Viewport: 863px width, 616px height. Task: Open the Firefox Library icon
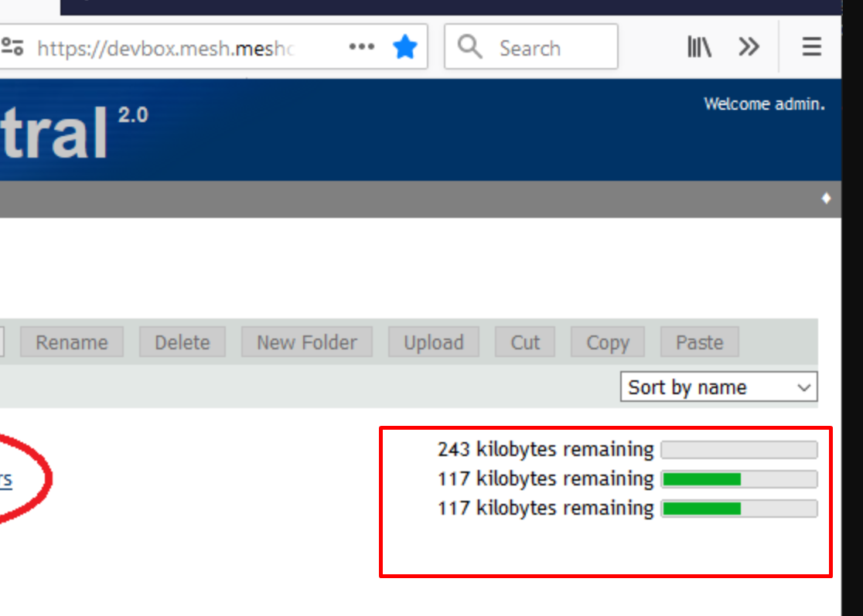(700, 46)
